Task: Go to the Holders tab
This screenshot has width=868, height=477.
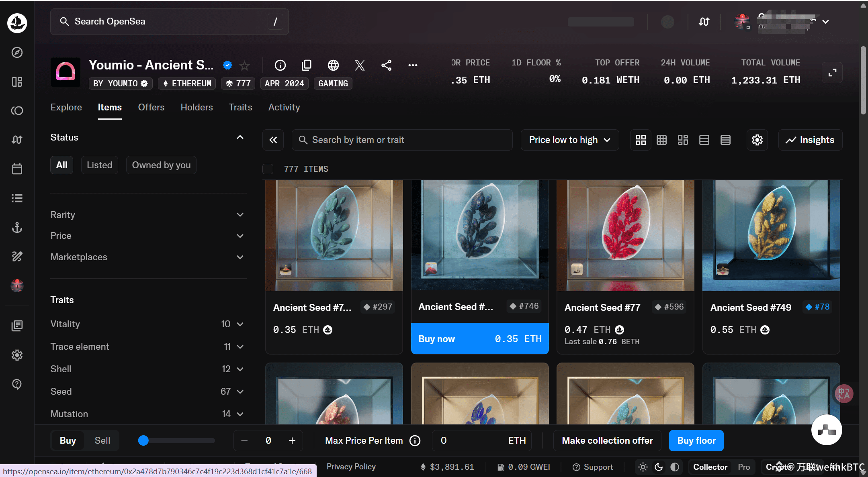Action: pyautogui.click(x=197, y=107)
